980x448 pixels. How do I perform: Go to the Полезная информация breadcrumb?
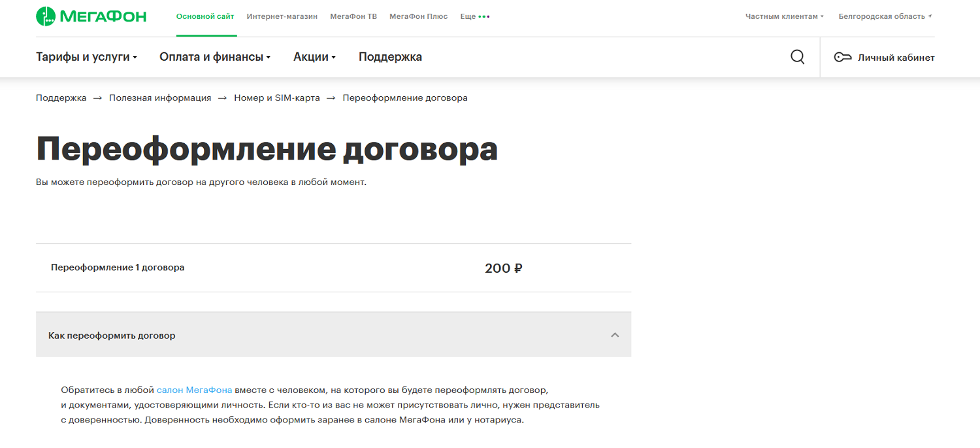[160, 98]
